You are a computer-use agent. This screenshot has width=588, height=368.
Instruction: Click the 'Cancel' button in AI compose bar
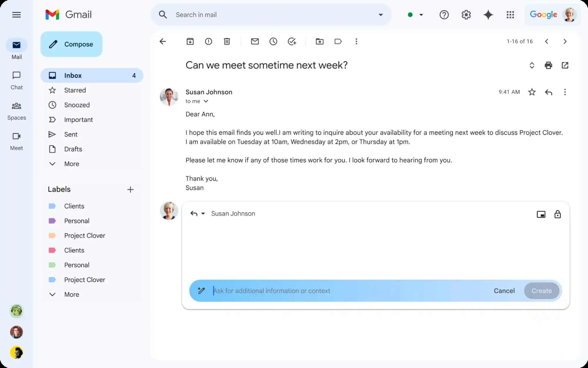click(504, 290)
